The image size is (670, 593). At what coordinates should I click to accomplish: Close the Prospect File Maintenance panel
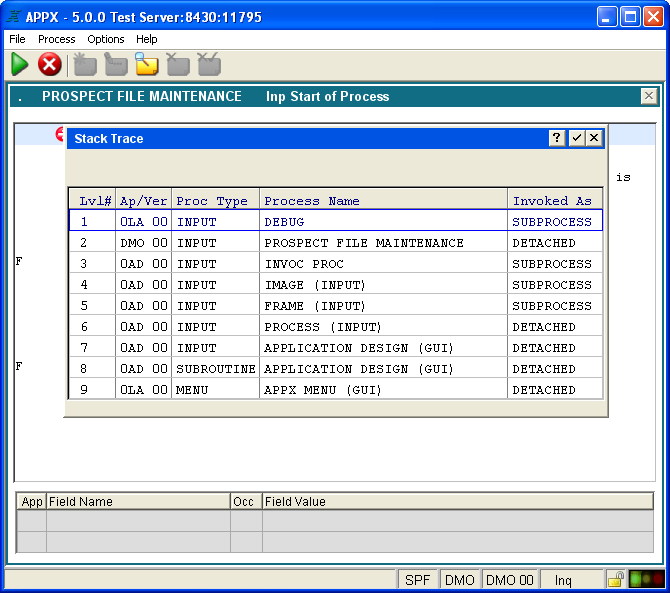pyautogui.click(x=649, y=96)
